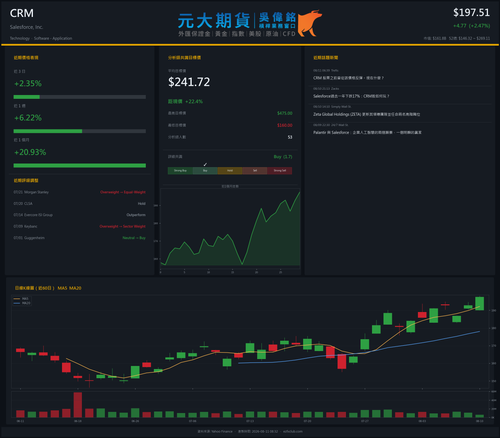Click the +4.77 (+2.47%) change value
Viewport: 500px width, 438px height.
point(471,26)
